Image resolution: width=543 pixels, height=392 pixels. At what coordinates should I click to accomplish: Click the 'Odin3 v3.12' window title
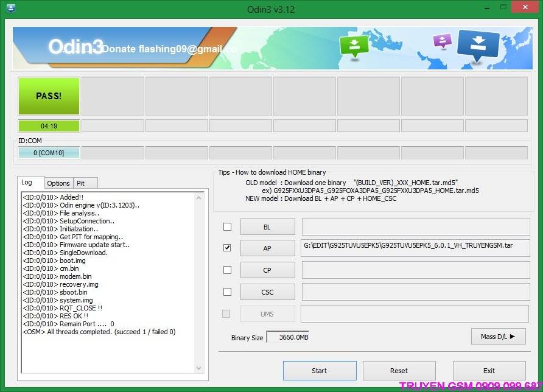271,9
